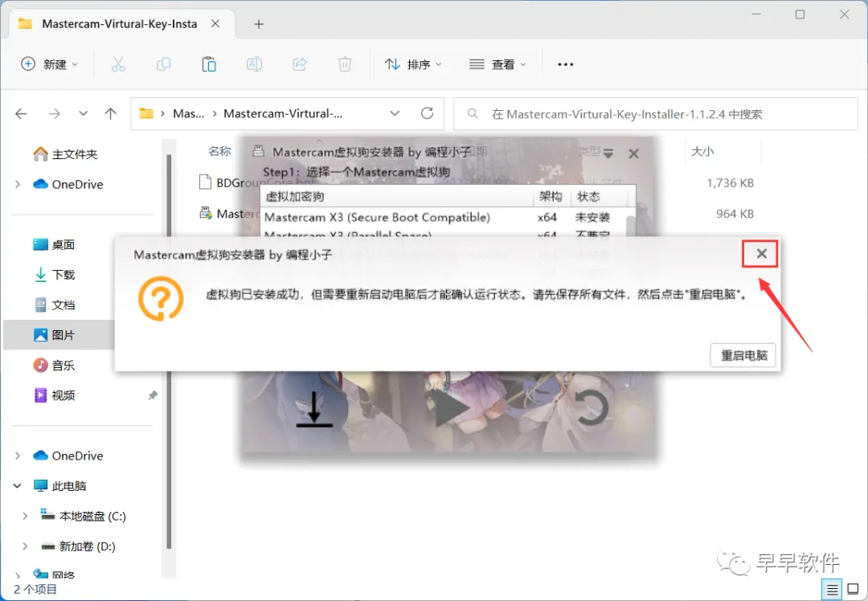Open recent locations chevron dropdown
868x601 pixels.
(83, 113)
